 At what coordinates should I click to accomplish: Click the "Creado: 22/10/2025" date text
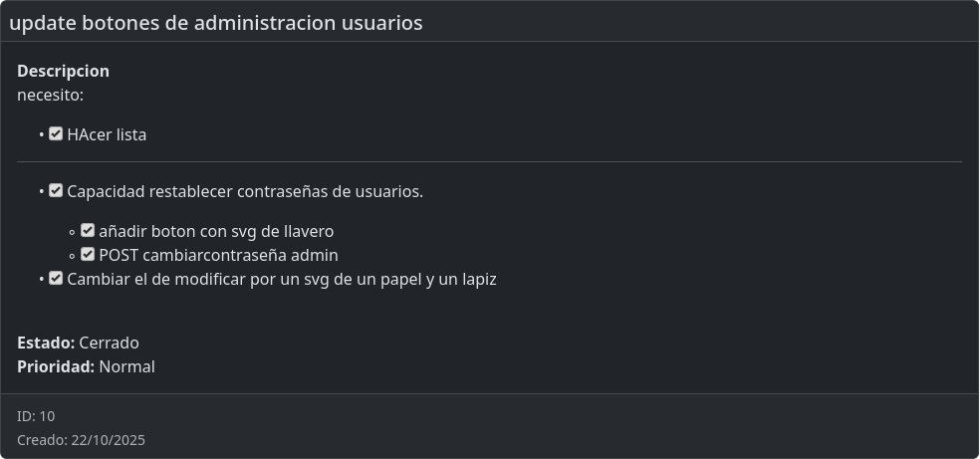(x=81, y=439)
